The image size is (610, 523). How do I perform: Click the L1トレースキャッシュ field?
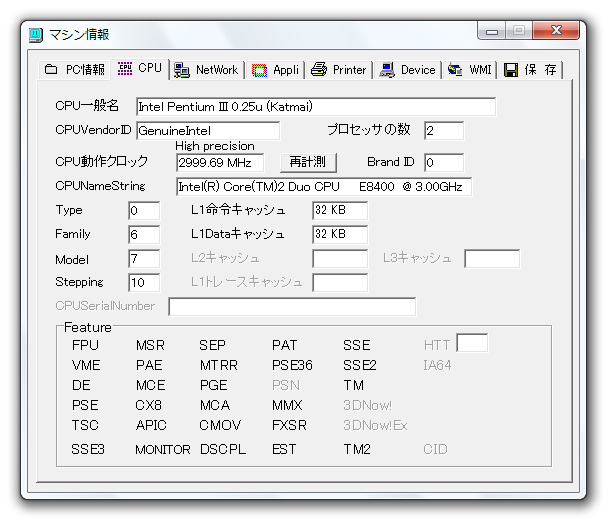pos(340,283)
